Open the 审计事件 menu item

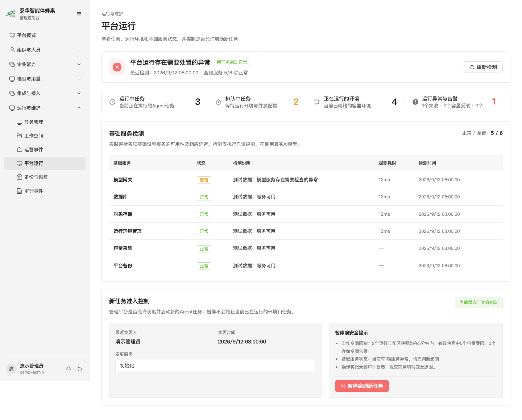coord(45,191)
